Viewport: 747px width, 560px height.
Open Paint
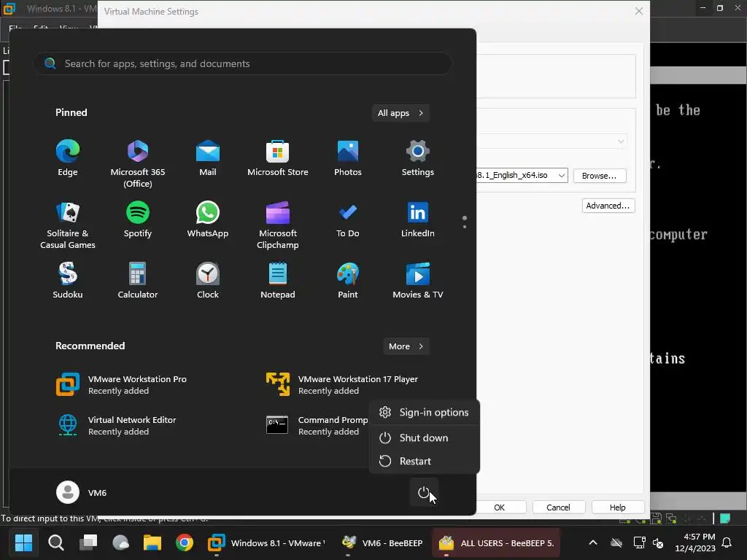(348, 281)
